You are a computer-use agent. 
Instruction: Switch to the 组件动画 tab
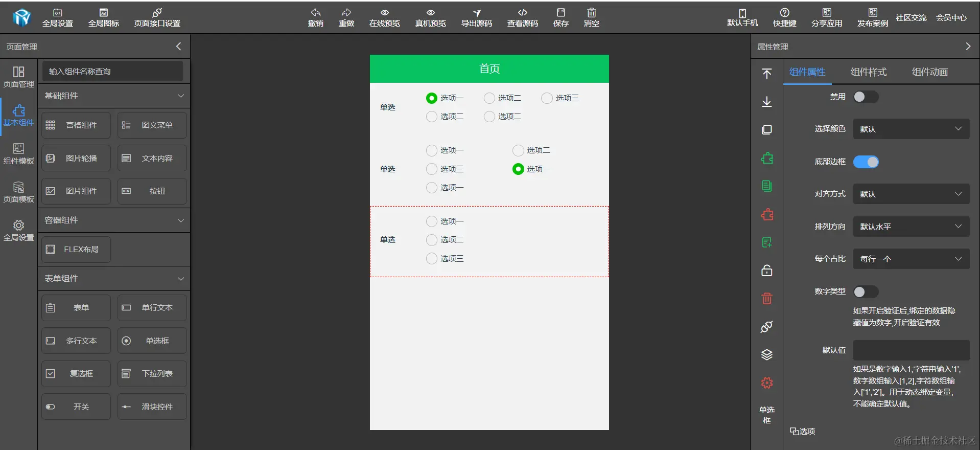coord(930,72)
